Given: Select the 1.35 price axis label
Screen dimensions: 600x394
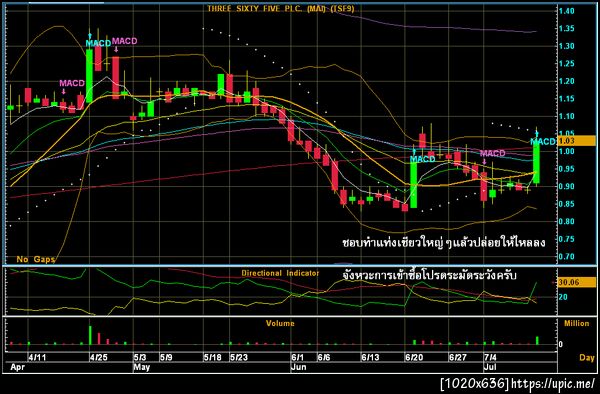Looking at the screenshot, I should click(x=566, y=29).
